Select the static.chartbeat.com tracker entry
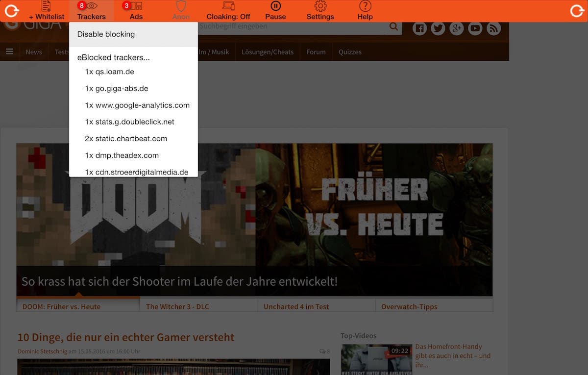Viewport: 588px width, 375px height. (126, 139)
